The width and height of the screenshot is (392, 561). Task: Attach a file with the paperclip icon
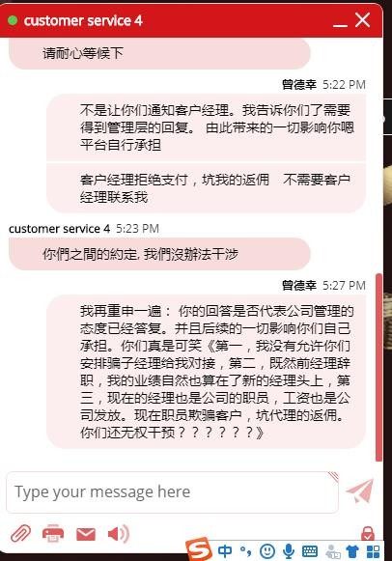point(20,534)
